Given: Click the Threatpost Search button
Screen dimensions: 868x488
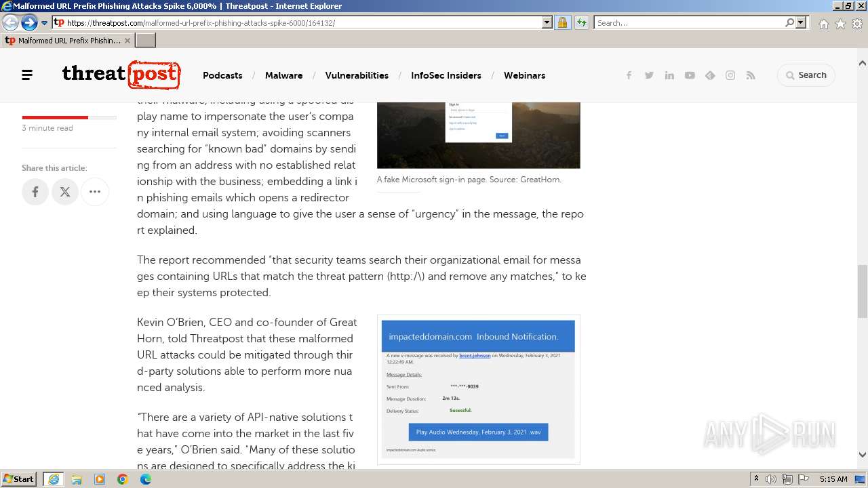Looking at the screenshot, I should pos(806,75).
